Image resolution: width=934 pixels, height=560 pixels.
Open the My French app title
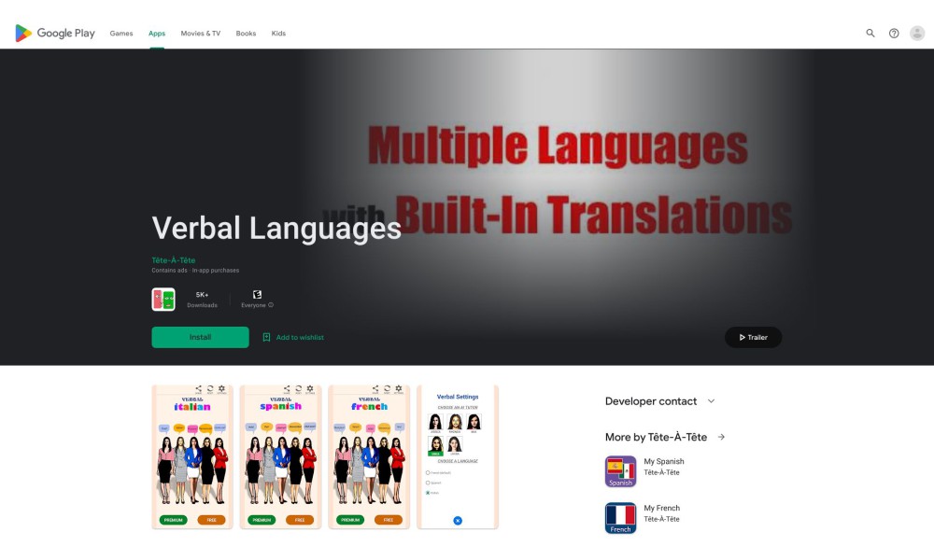[661, 508]
